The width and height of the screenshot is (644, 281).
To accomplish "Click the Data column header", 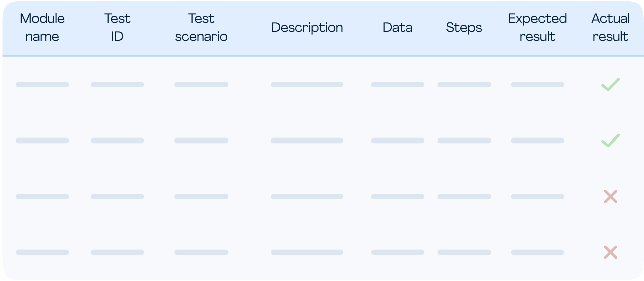I will (398, 27).
